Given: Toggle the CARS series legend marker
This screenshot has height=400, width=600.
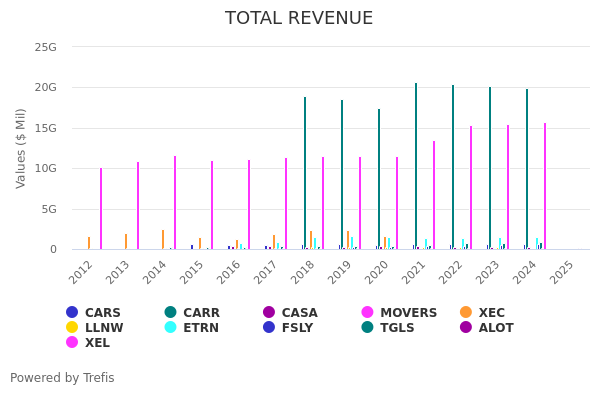Looking at the screenshot, I should [x=72, y=313].
